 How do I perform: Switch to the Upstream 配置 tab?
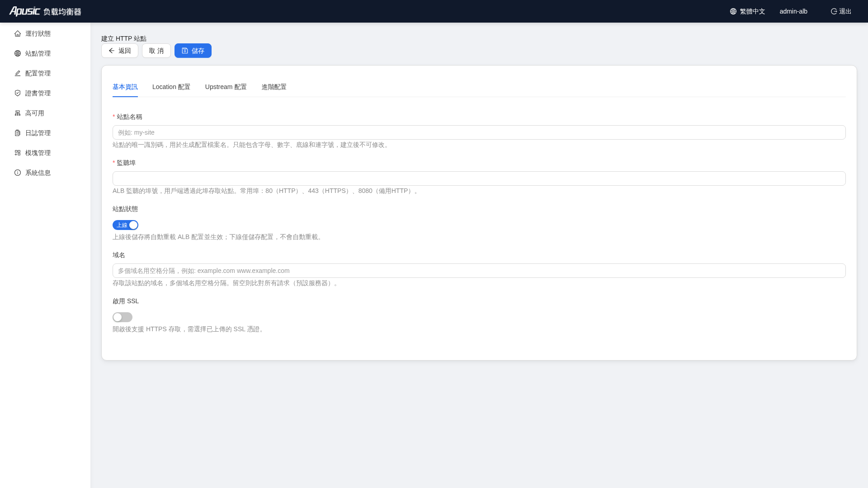226,87
